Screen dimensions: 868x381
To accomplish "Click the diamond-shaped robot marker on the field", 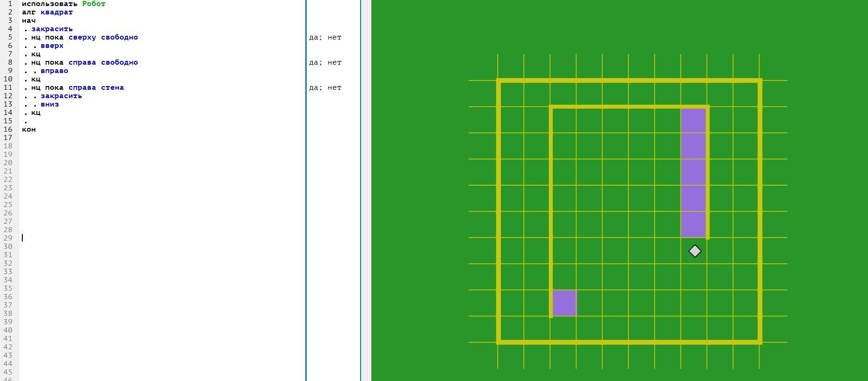I will coord(695,251).
